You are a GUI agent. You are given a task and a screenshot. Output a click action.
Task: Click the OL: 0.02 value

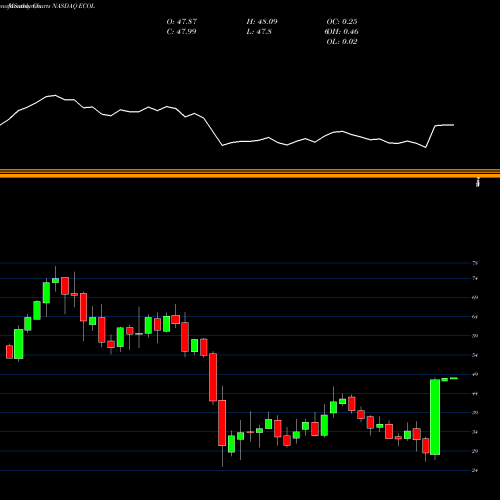[342, 42]
